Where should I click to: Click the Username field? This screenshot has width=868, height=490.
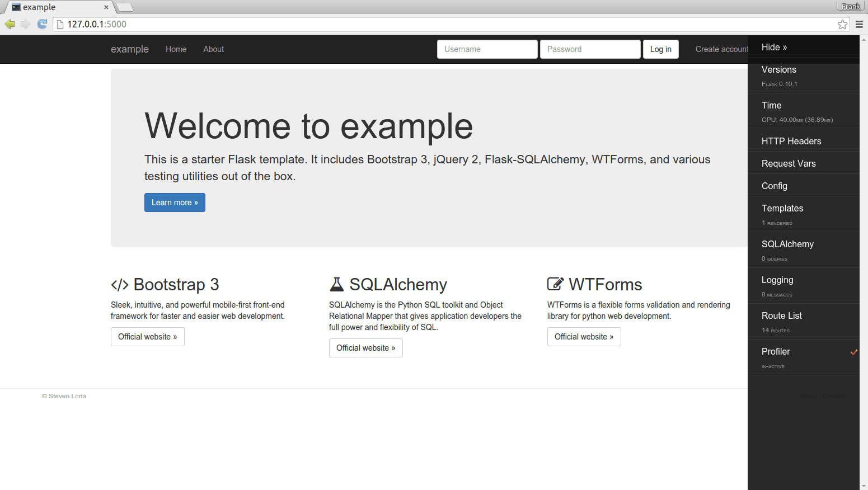coord(487,49)
